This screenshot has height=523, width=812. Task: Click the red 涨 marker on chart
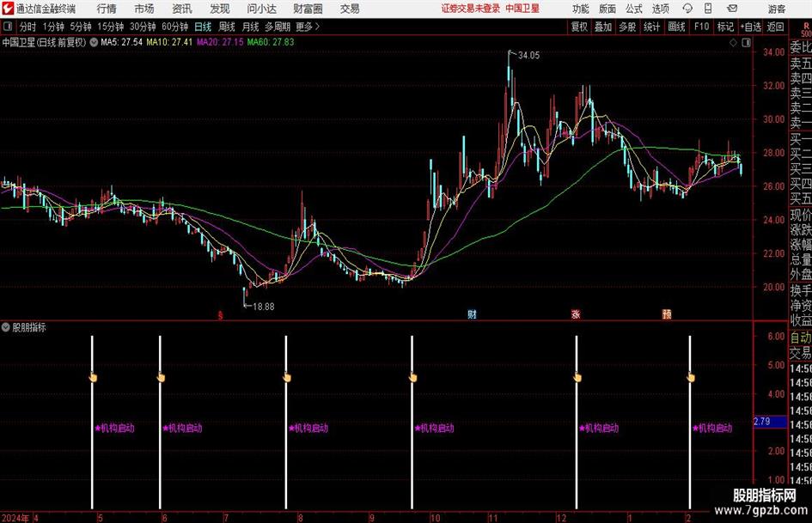pos(576,313)
